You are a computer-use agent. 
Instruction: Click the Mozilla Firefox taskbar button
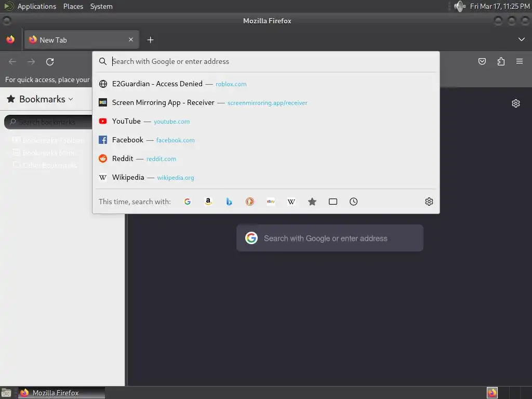(x=61, y=393)
